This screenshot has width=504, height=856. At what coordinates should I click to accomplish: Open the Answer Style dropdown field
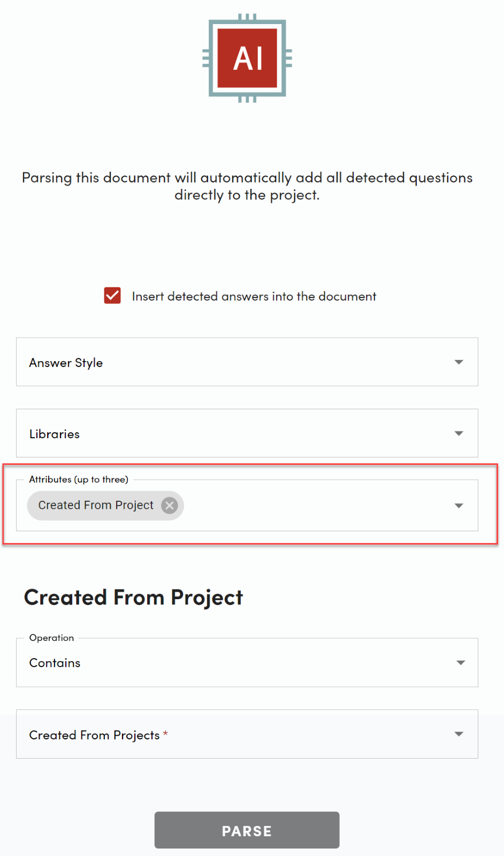235,362
